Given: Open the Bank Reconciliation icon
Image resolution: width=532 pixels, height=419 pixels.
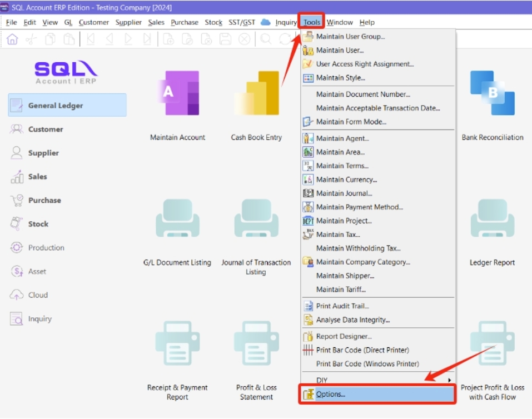Looking at the screenshot, I should tap(492, 93).
